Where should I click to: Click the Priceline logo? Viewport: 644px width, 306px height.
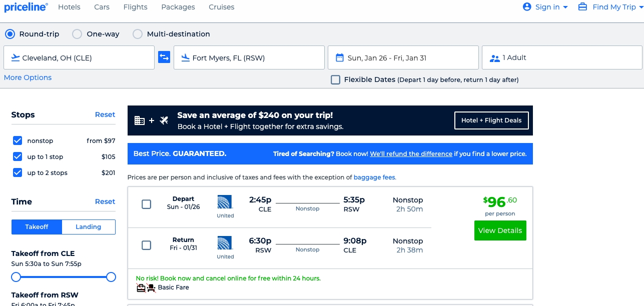coord(26,7)
